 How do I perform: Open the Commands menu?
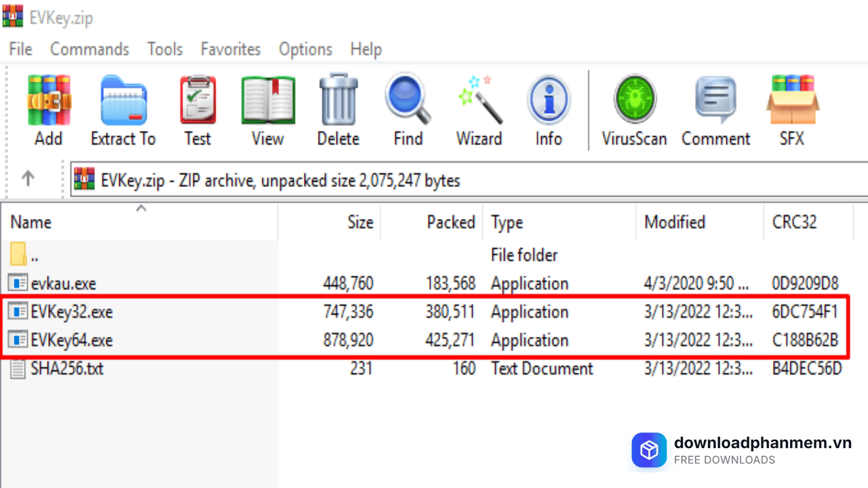coord(90,49)
